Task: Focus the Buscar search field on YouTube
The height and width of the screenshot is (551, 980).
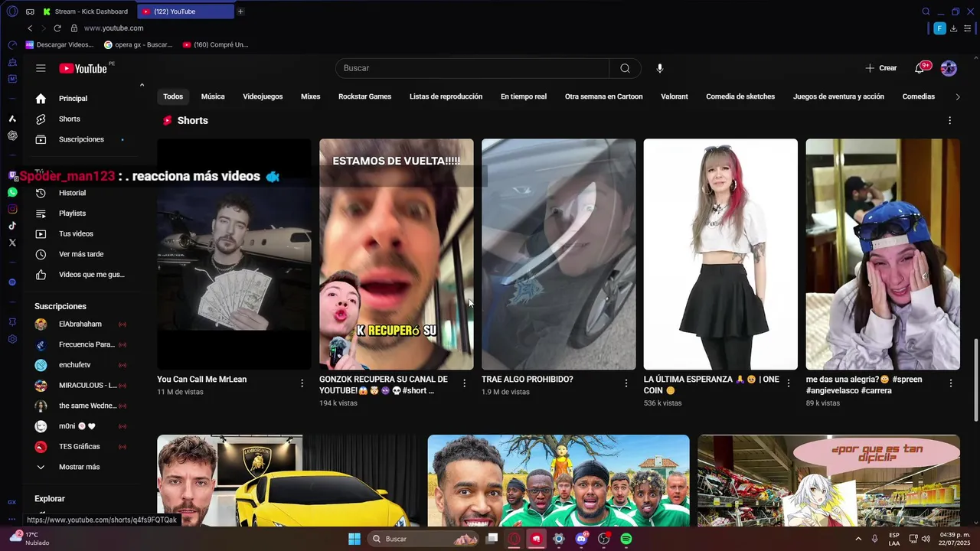Action: click(x=472, y=68)
